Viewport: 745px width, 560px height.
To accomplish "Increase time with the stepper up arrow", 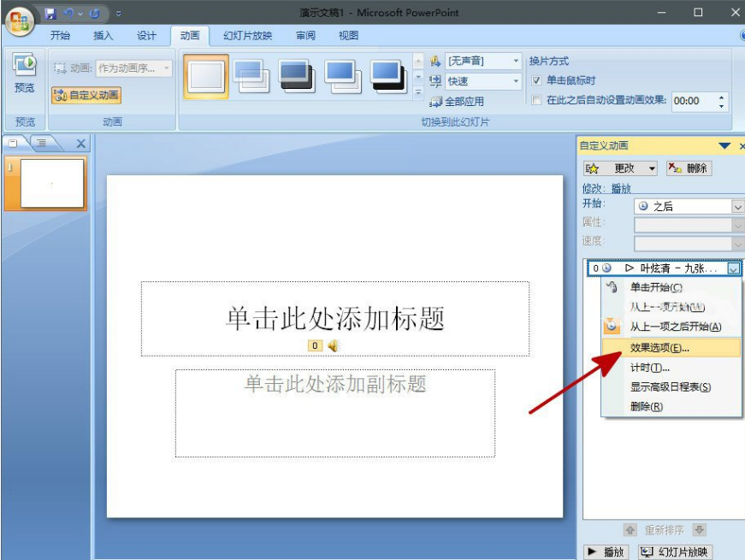I will tap(721, 97).
